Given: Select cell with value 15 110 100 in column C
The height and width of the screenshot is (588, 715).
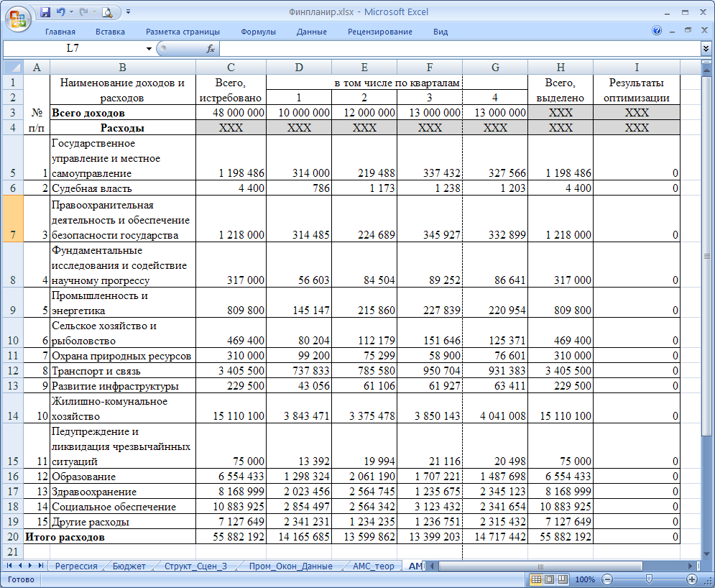Looking at the screenshot, I should (x=231, y=408).
